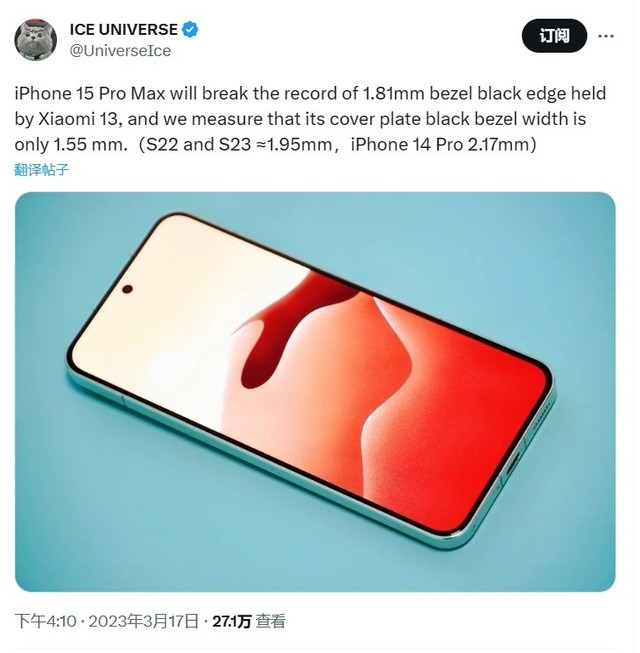This screenshot has width=640, height=653.
Task: Click the 27.1万 view count
Action: [x=232, y=621]
